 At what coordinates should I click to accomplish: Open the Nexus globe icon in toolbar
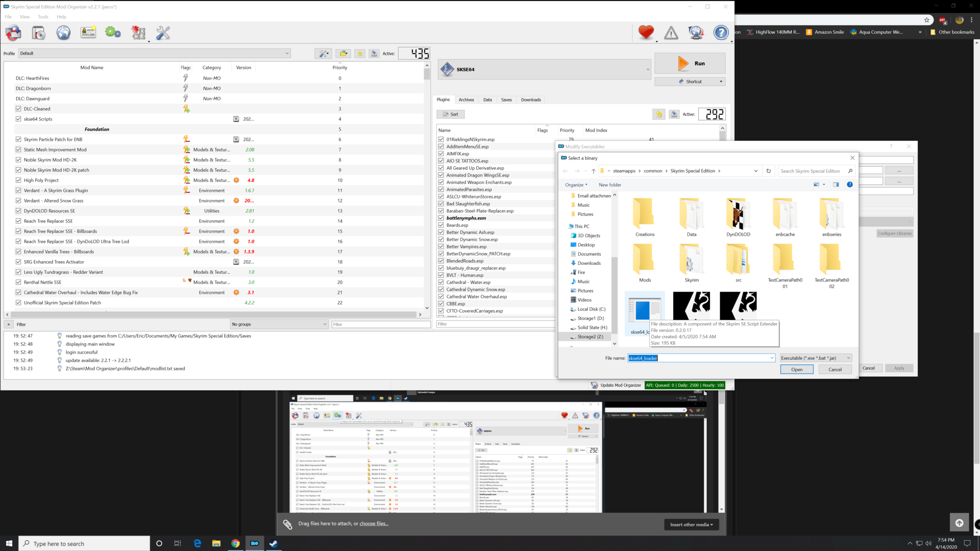click(x=63, y=33)
